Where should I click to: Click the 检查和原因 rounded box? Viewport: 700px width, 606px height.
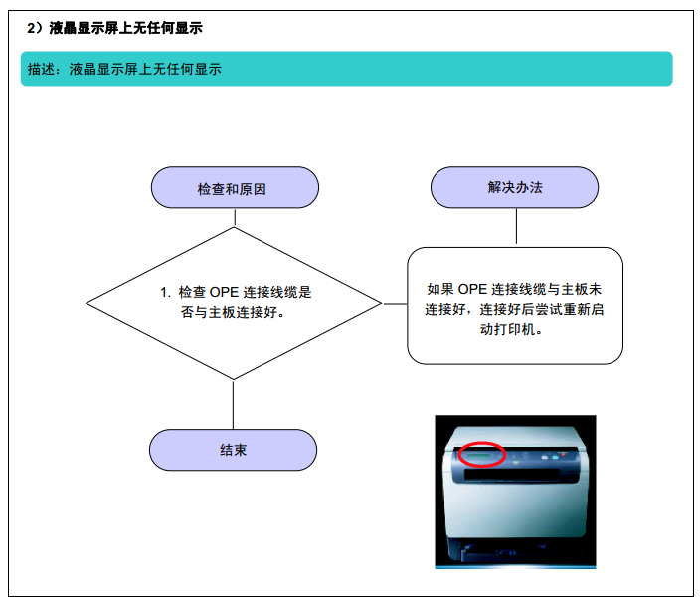[x=235, y=188]
